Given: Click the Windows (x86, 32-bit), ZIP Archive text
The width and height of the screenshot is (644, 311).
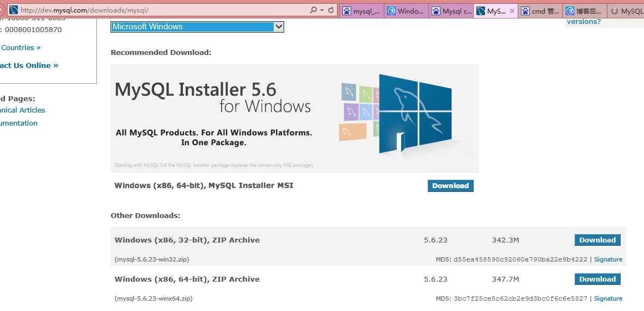Looking at the screenshot, I should (187, 240).
